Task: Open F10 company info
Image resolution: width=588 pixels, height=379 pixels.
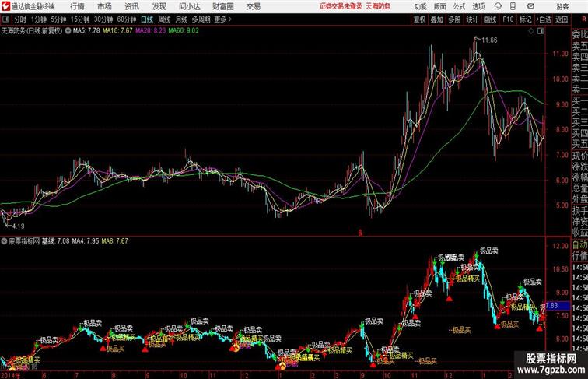Action: coord(508,19)
